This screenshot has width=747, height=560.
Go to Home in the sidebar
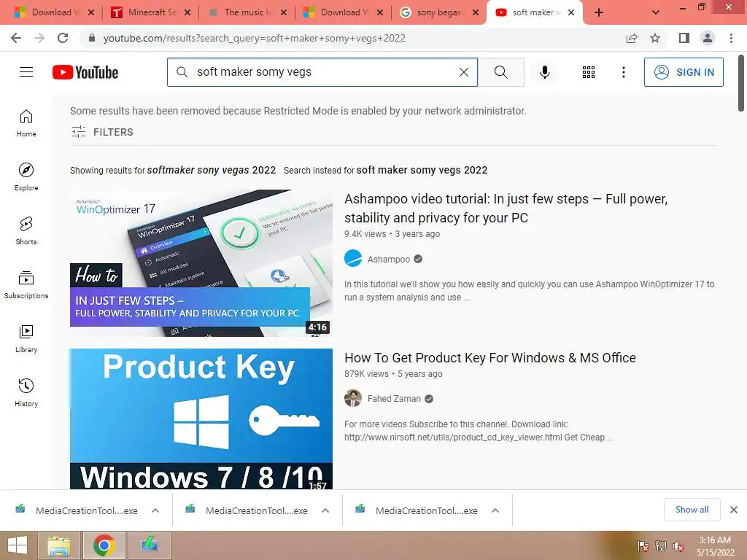26,123
